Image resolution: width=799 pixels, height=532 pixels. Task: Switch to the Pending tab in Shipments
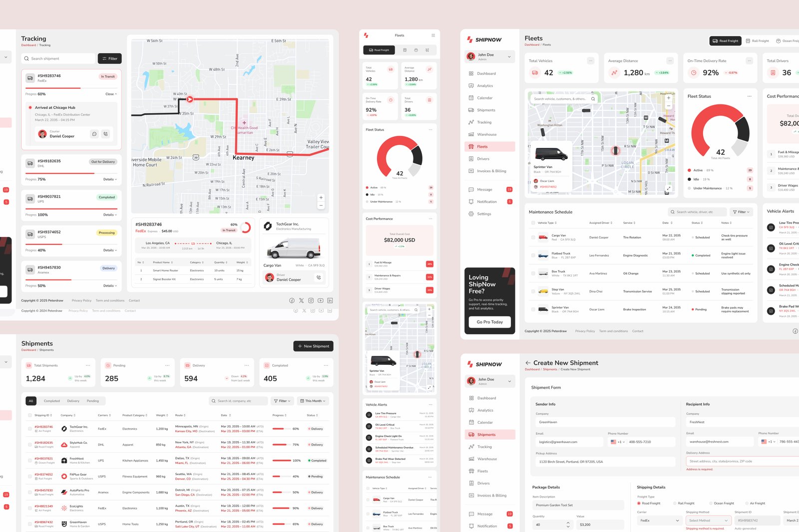click(93, 401)
